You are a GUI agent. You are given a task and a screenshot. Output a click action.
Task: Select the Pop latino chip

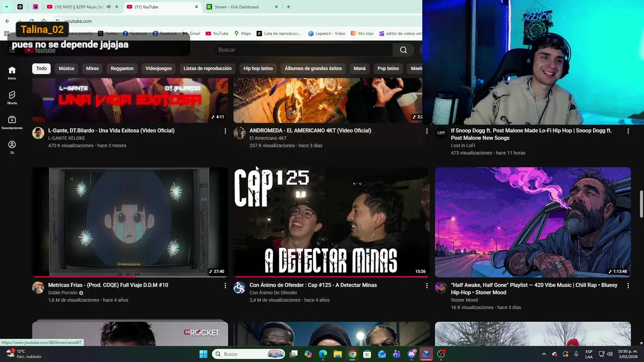(388, 68)
